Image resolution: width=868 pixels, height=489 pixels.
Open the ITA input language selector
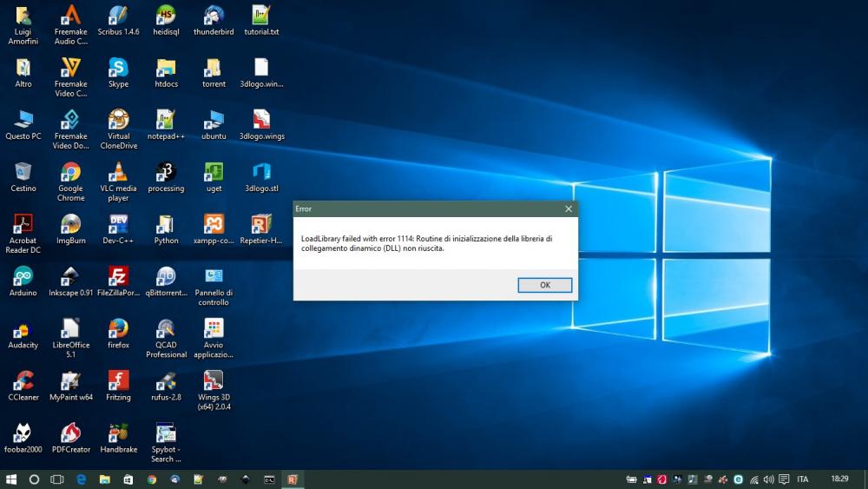click(x=803, y=479)
